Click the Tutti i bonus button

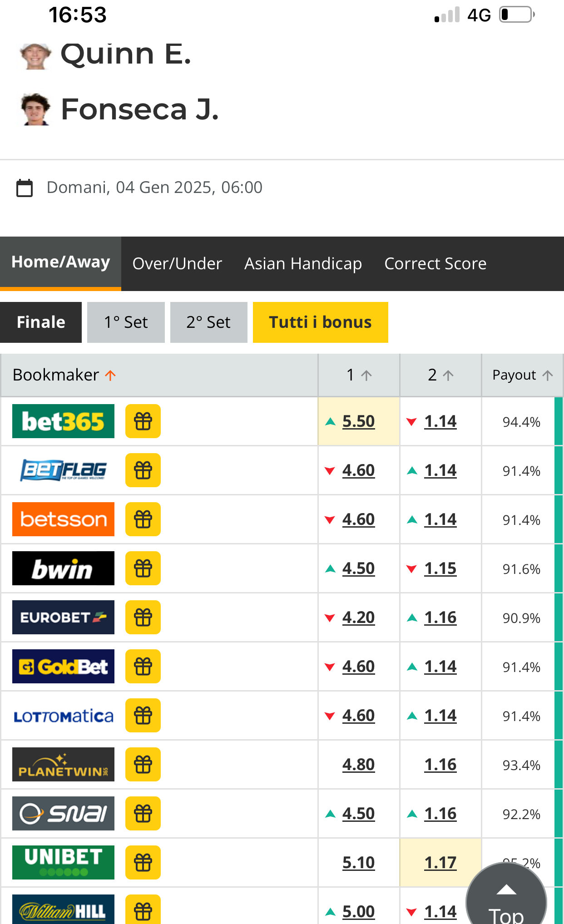[321, 322]
